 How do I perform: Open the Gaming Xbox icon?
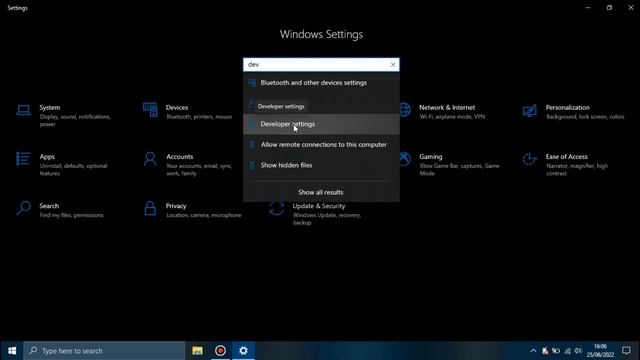(405, 159)
